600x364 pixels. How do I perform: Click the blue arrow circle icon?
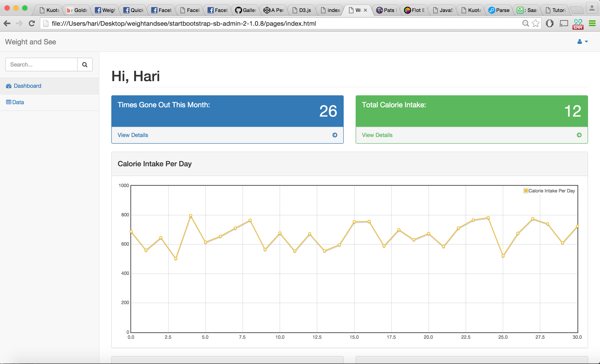tap(335, 135)
